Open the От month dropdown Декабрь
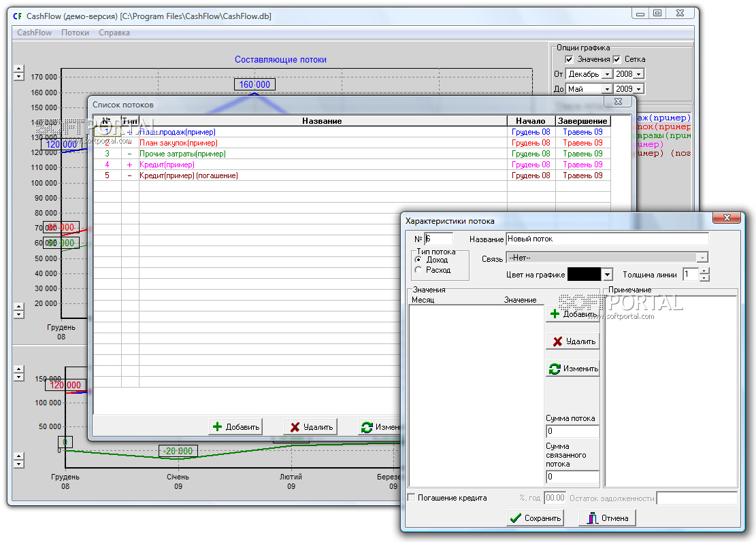 (x=608, y=74)
